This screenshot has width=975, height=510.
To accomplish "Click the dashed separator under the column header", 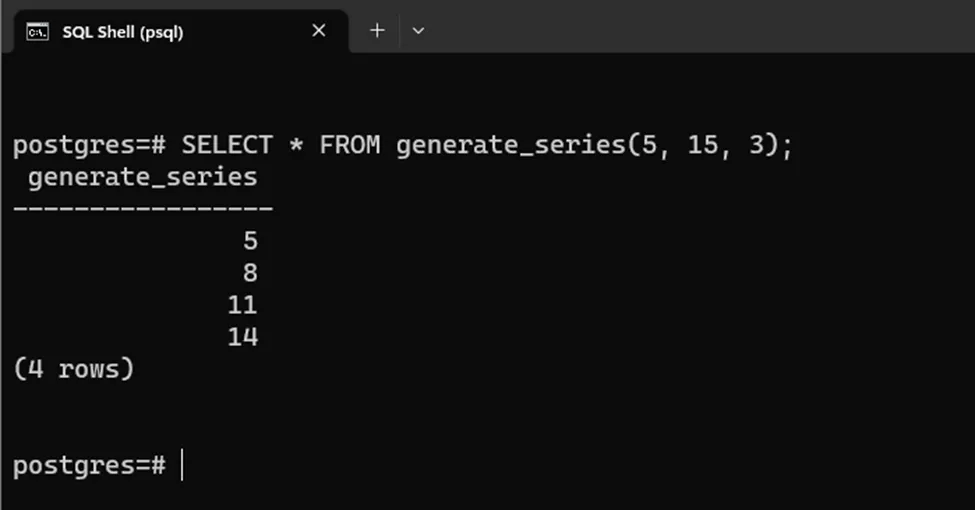I will 142,208.
